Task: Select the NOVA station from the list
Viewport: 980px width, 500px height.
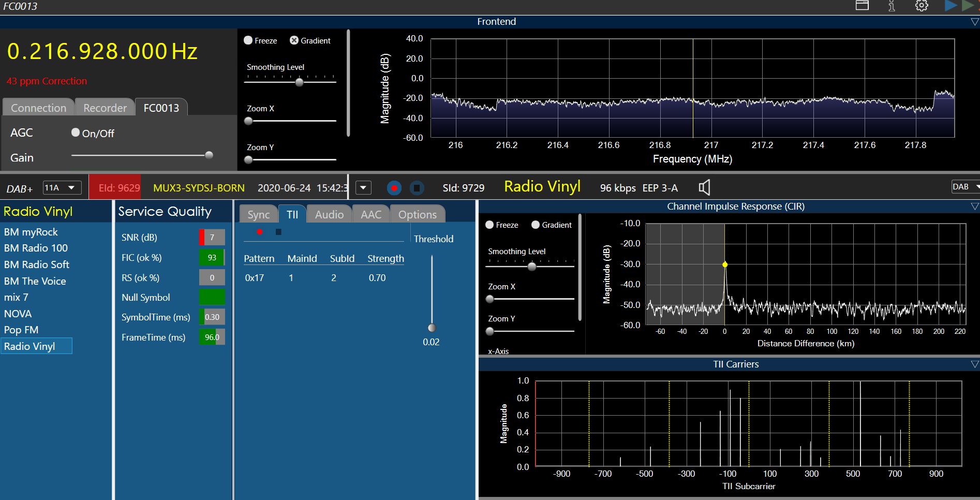Action: (x=18, y=314)
